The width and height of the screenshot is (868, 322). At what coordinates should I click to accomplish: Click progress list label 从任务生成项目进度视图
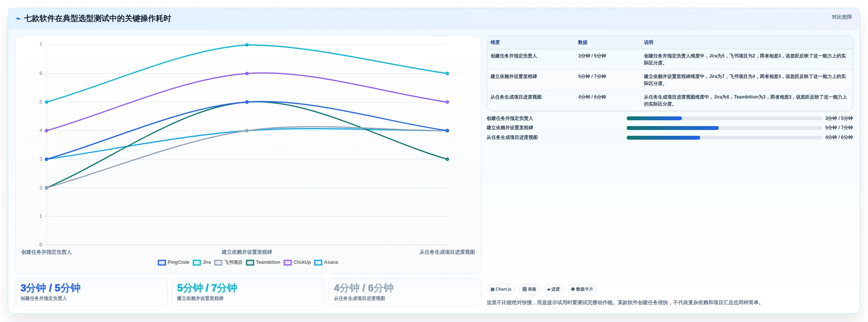coord(512,137)
